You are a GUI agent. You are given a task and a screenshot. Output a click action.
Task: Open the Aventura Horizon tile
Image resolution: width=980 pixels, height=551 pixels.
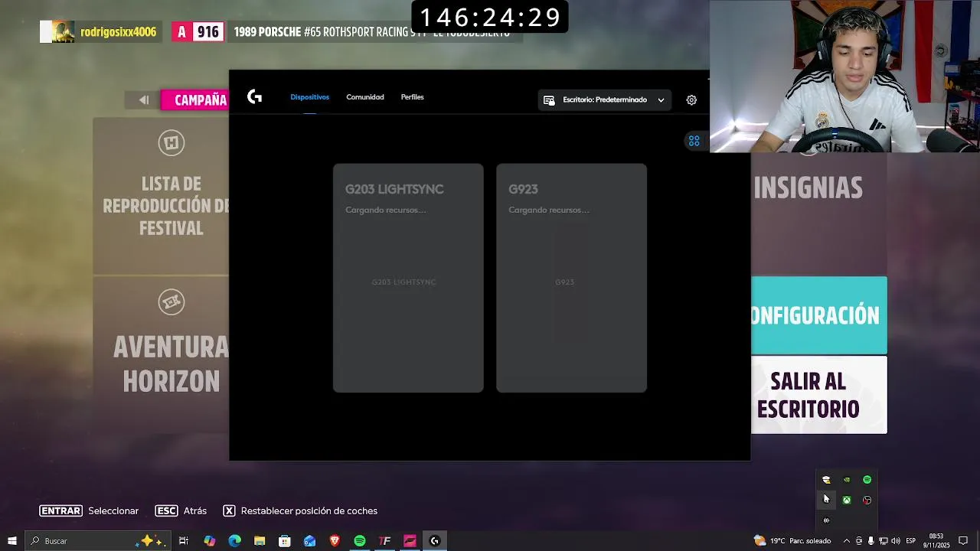(162, 354)
